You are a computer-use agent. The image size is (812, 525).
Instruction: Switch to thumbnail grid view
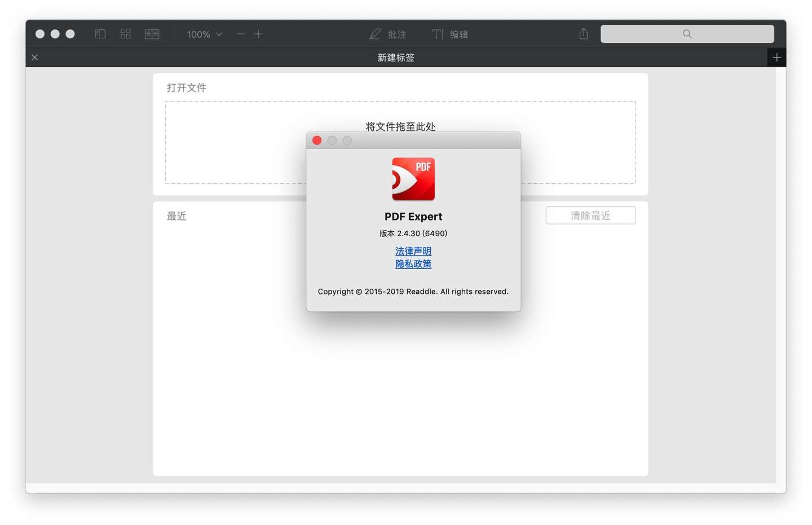pos(126,34)
